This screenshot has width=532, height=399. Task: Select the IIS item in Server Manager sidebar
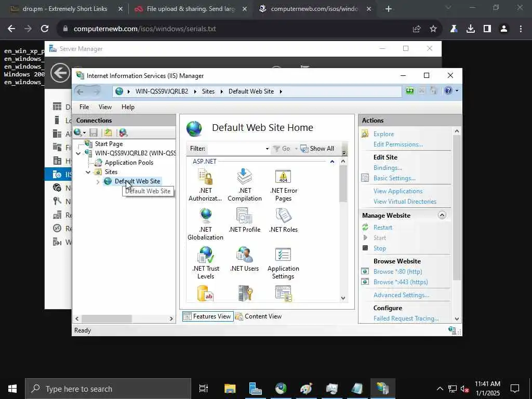[x=58, y=175]
